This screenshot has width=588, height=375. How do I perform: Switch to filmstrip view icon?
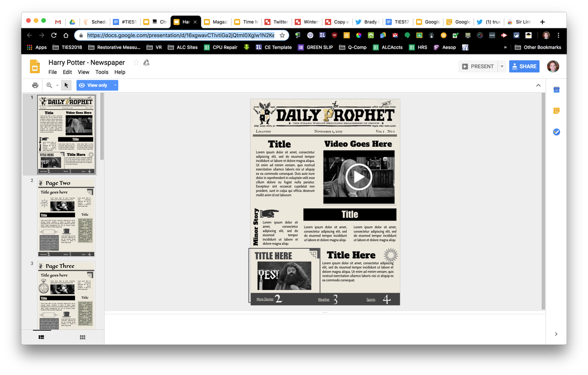click(42, 337)
